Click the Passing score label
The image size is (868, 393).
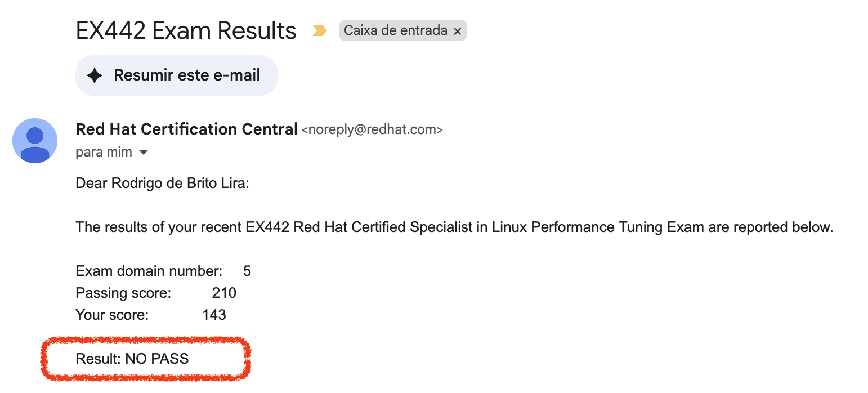tap(123, 293)
